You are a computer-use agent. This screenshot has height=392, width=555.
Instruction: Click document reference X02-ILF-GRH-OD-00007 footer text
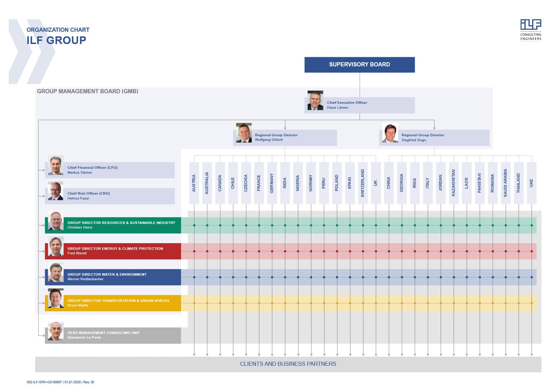point(44,382)
